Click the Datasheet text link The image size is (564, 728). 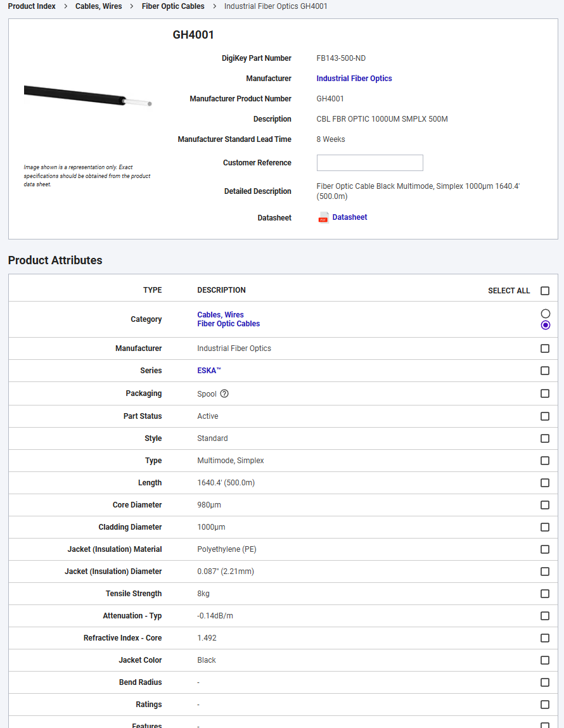350,217
